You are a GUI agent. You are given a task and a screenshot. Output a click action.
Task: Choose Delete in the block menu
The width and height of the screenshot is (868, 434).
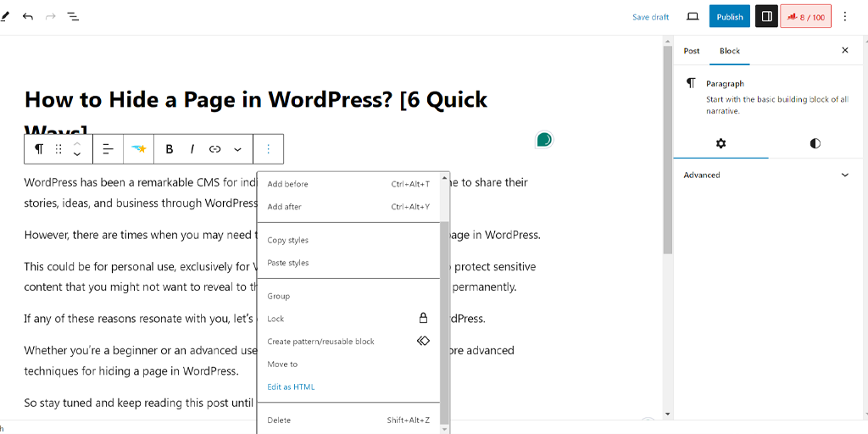(348, 420)
